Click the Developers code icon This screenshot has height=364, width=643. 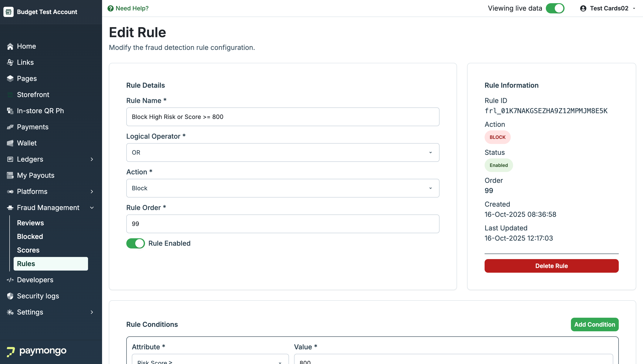click(x=10, y=280)
